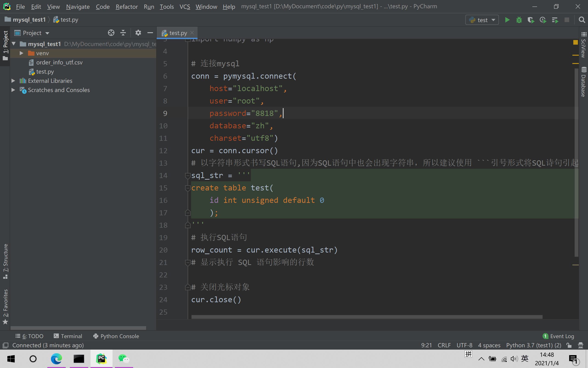The height and width of the screenshot is (368, 588).
Task: Toggle the IME language indicator 英
Action: click(x=525, y=359)
